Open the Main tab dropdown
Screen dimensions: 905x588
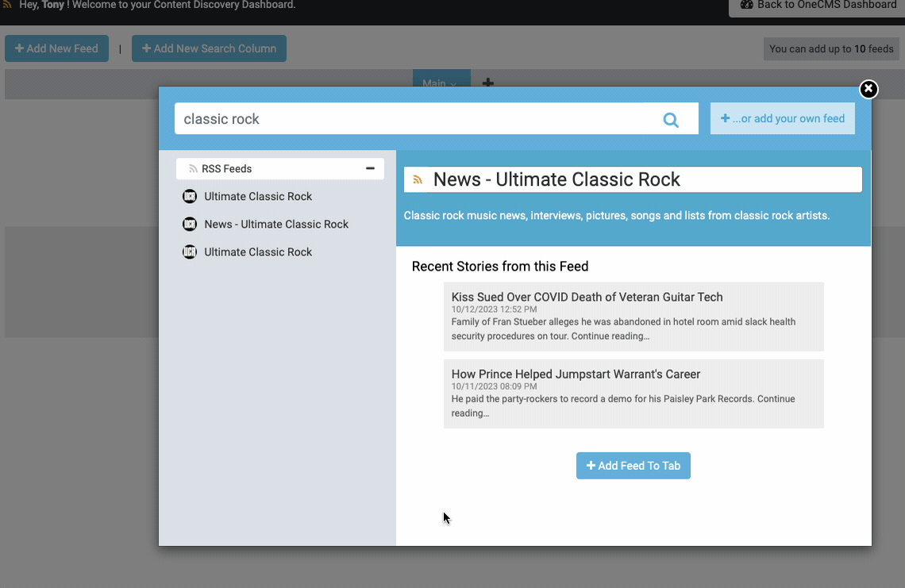(x=441, y=81)
